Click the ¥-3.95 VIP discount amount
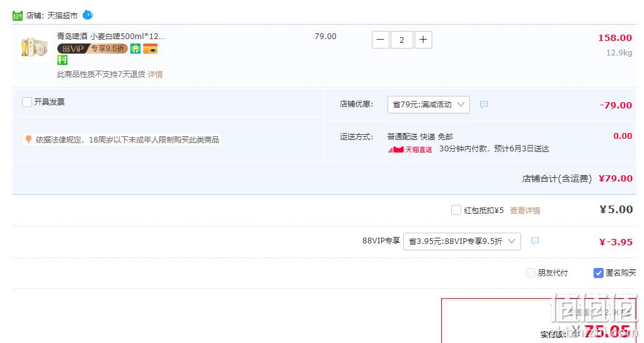The width and height of the screenshot is (644, 343). 616,242
